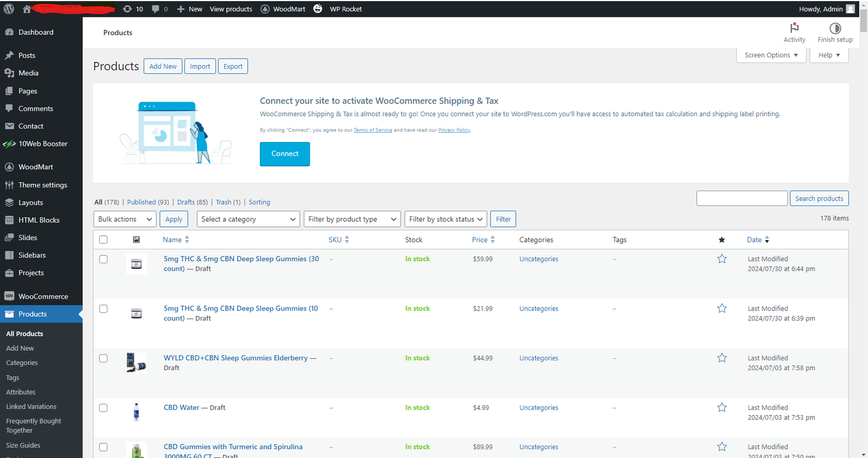The height and width of the screenshot is (458, 868).
Task: Click the blue Connect button
Action: click(285, 154)
